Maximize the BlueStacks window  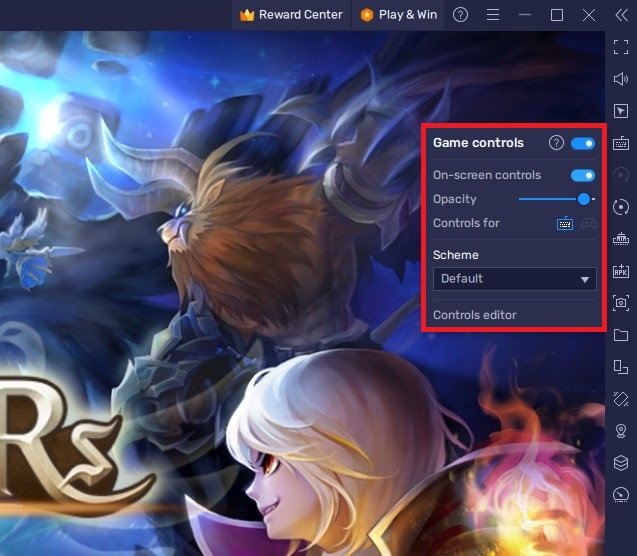coord(557,15)
